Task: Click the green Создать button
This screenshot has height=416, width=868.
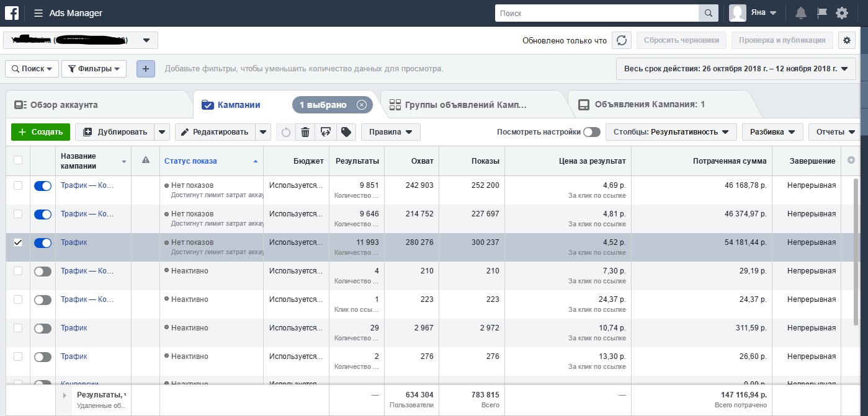Action: tap(40, 132)
